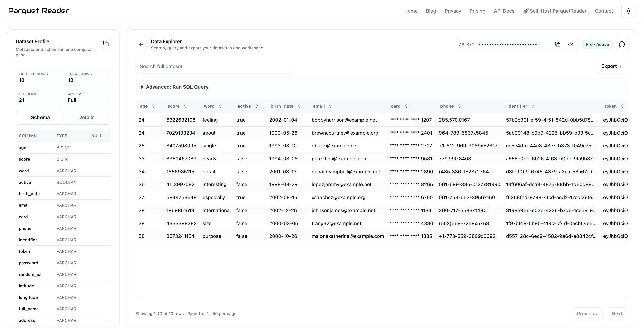Sort the birth_date column
Screen dimensions: 644x333
[299, 106]
